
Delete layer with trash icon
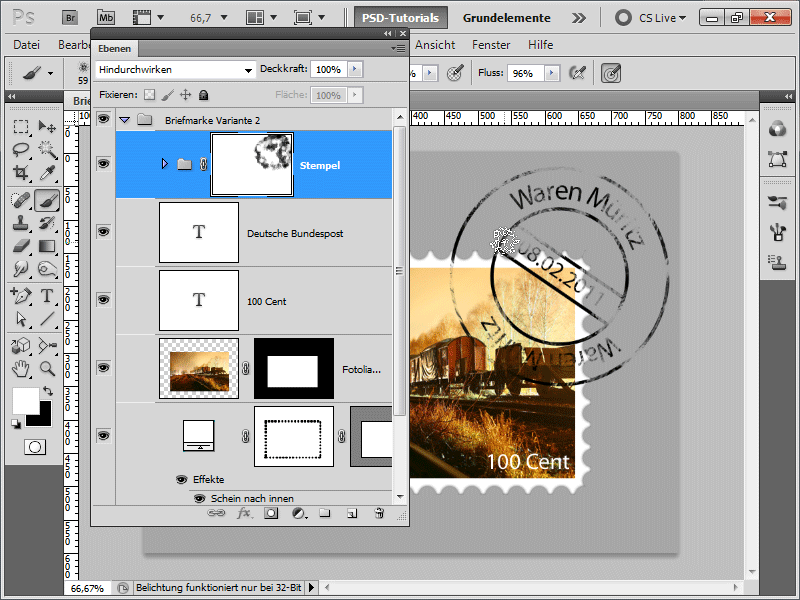click(x=379, y=513)
